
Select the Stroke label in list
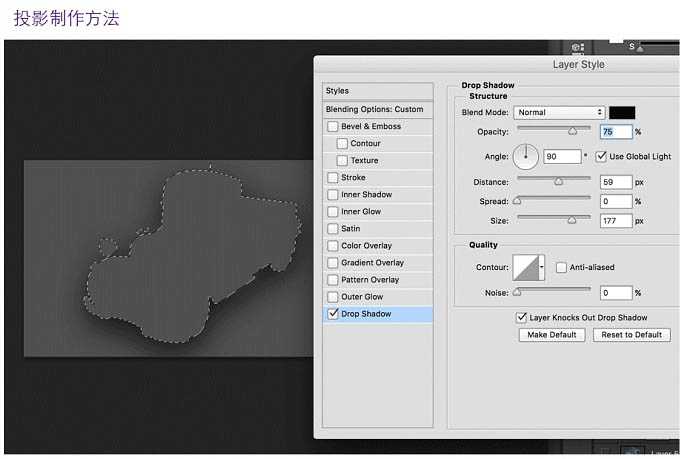click(x=353, y=177)
